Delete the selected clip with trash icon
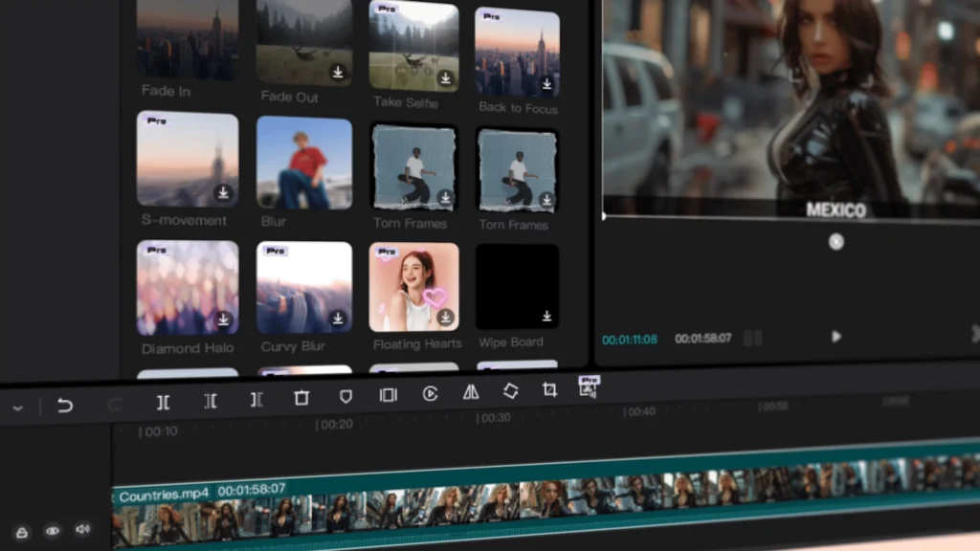The image size is (980, 551). pos(301,397)
